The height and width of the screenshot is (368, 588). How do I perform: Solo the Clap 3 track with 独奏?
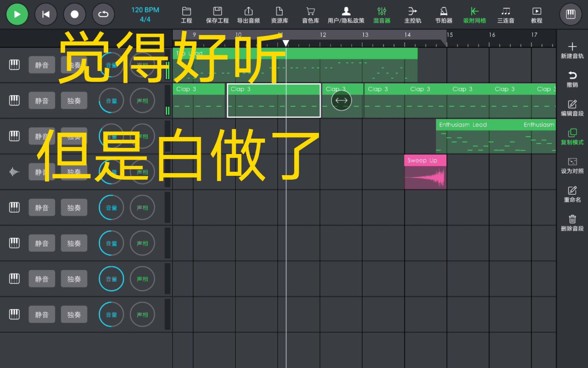click(74, 101)
